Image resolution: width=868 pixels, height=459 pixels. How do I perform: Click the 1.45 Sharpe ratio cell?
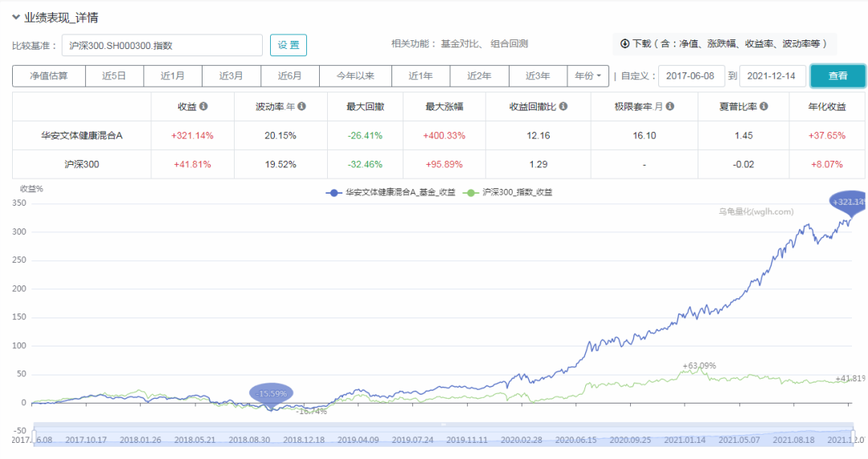743,136
